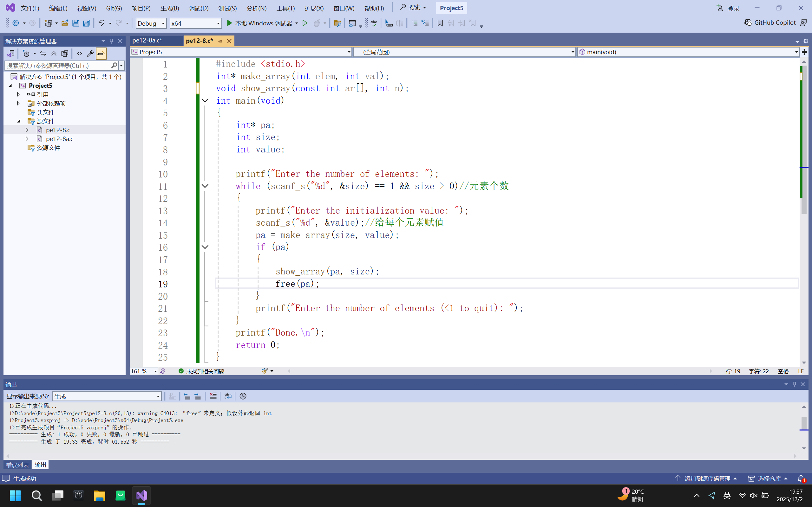
Task: Click the Solution Explorer search field
Action: [57, 66]
